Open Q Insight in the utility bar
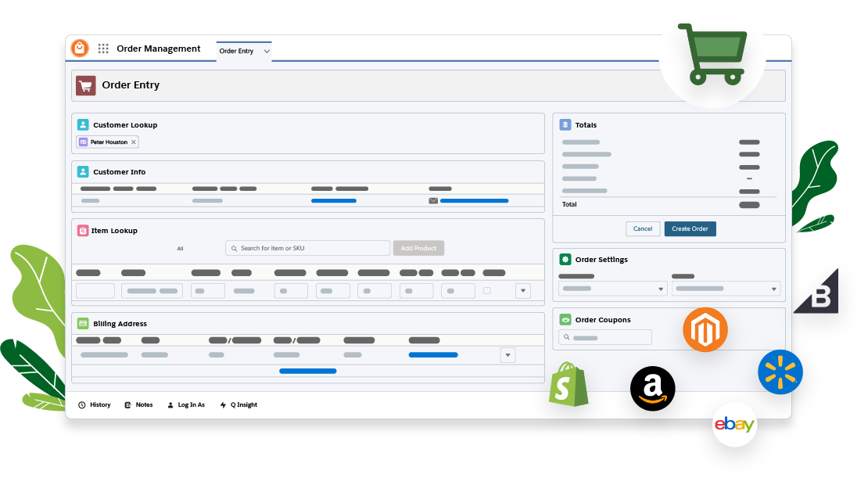 click(239, 404)
